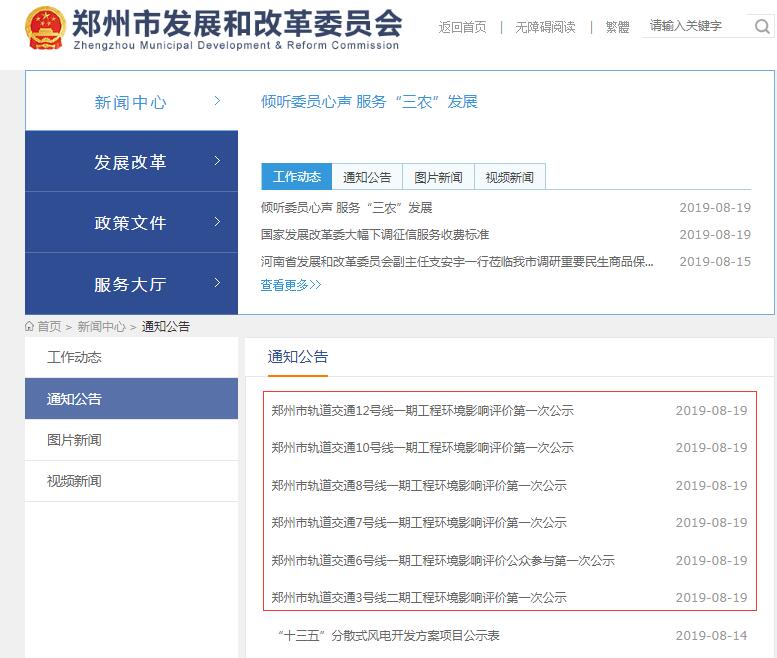Viewport: 777px width, 658px height.
Task: Open the 服务大厅 main menu
Action: click(x=131, y=284)
